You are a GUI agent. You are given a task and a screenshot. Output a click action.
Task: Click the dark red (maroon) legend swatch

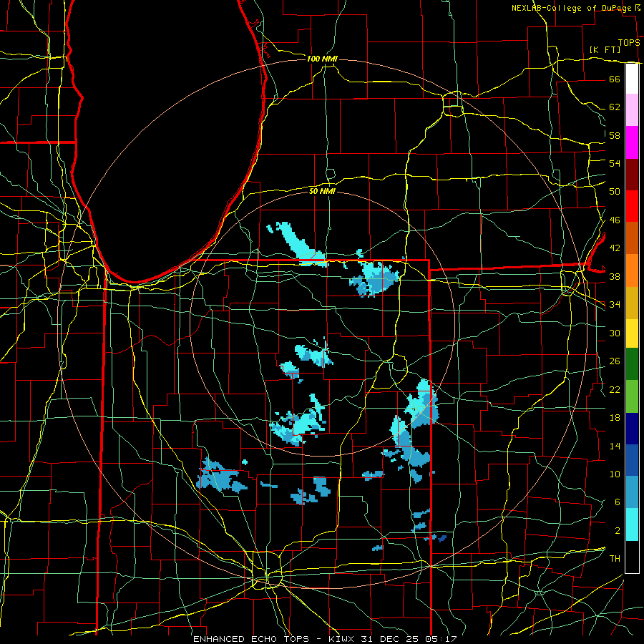tap(632, 174)
